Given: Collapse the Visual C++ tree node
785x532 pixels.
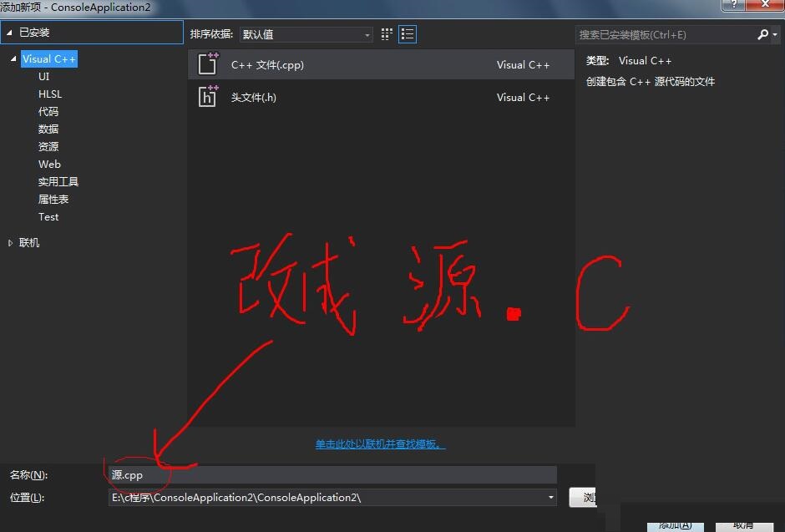Looking at the screenshot, I should (13, 59).
